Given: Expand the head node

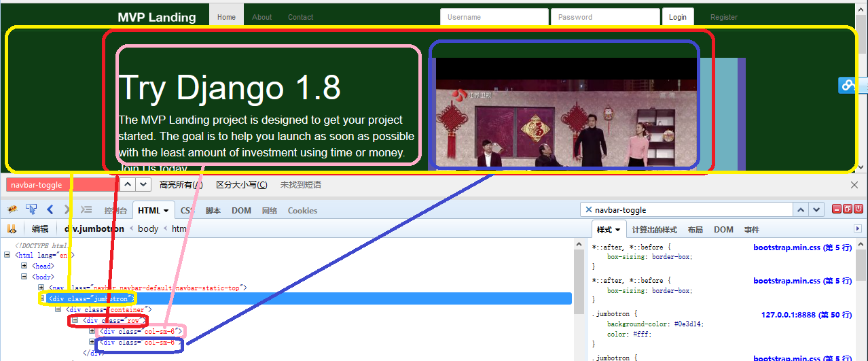Looking at the screenshot, I should tap(24, 266).
